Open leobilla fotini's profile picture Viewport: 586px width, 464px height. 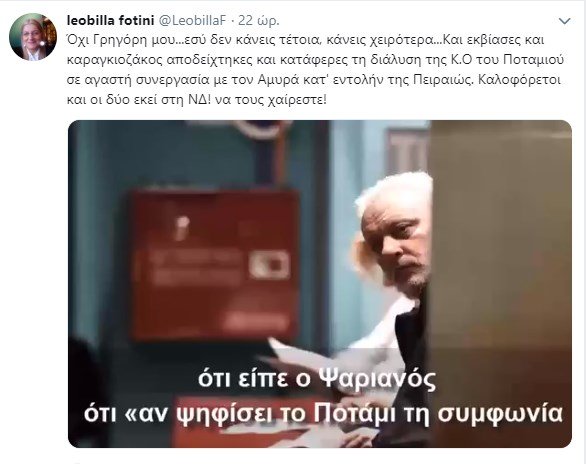[x=33, y=37]
